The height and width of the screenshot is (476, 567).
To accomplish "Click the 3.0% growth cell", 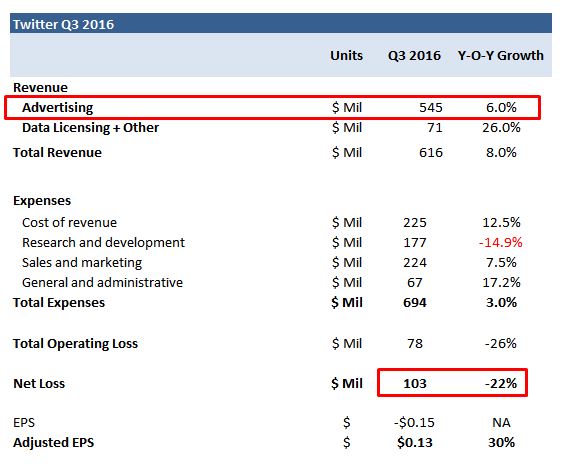I will tap(501, 303).
